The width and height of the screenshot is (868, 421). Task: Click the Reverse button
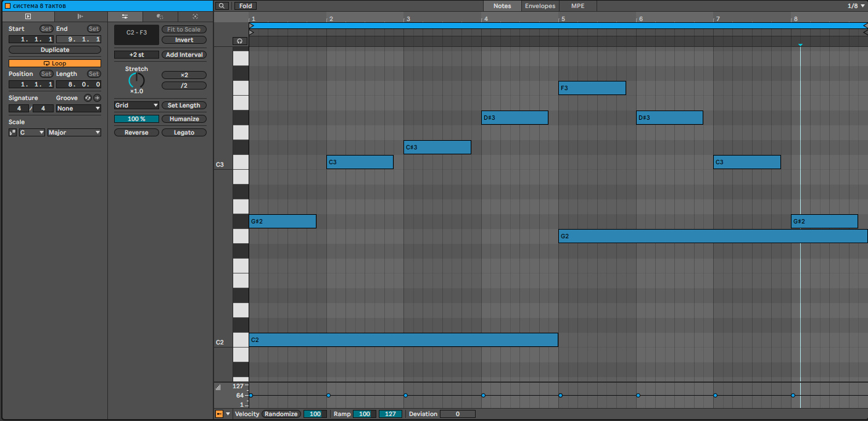coord(136,133)
